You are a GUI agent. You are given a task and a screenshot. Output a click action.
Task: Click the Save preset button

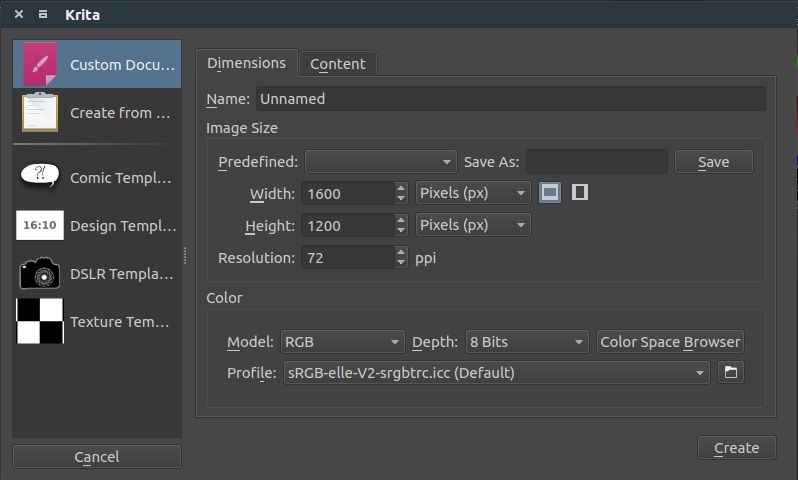714,162
